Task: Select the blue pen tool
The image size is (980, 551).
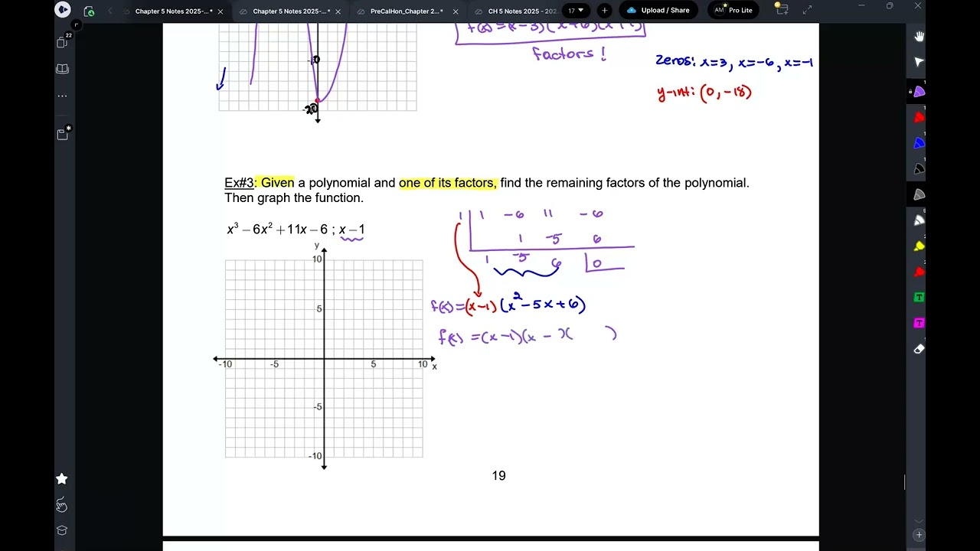Action: (919, 143)
